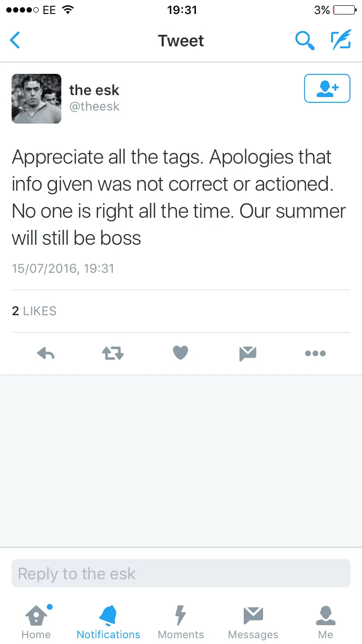Tap the @theesk handle
The height and width of the screenshot is (644, 362).
pyautogui.click(x=94, y=107)
